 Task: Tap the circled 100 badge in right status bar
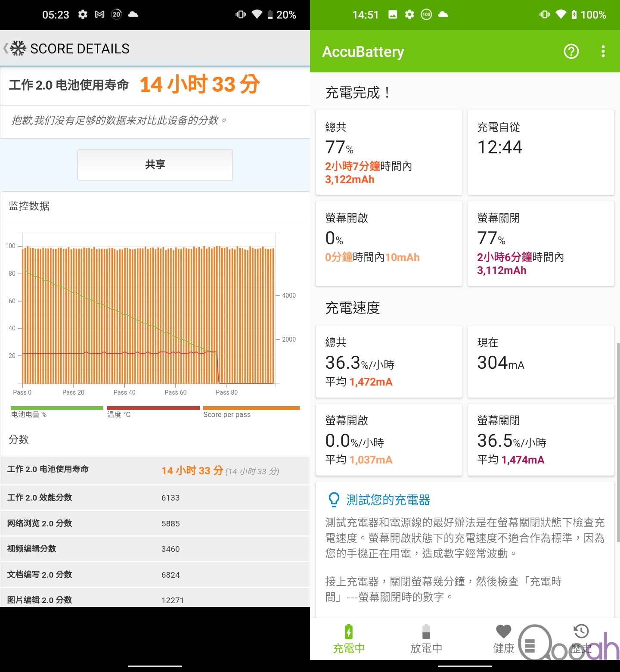[x=426, y=15]
